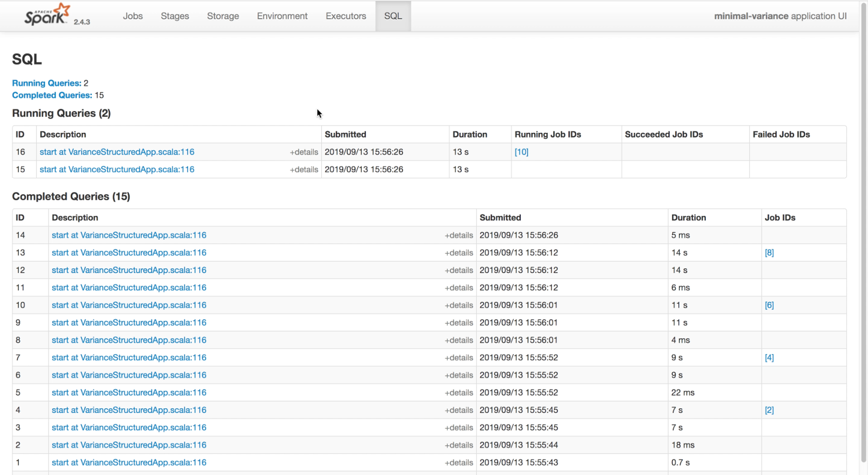This screenshot has height=475, width=868.
Task: Open running query 16 description link
Action: (117, 152)
